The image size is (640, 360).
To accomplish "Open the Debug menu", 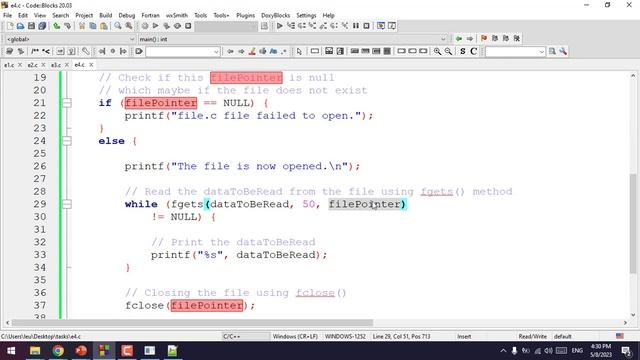I will tap(127, 16).
